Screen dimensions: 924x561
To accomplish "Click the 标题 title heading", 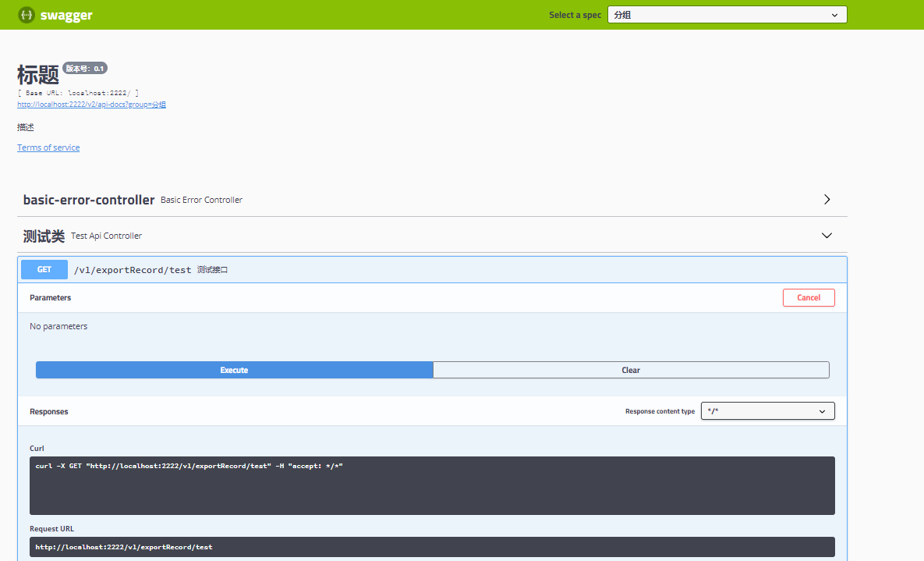I will tap(37, 75).
